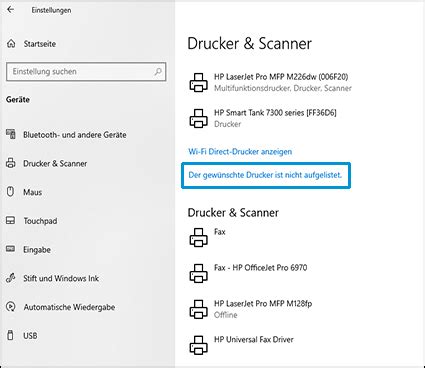
Task: Click printer icon for Fax - HP OfficeJet Pro 6970
Action: (x=199, y=273)
